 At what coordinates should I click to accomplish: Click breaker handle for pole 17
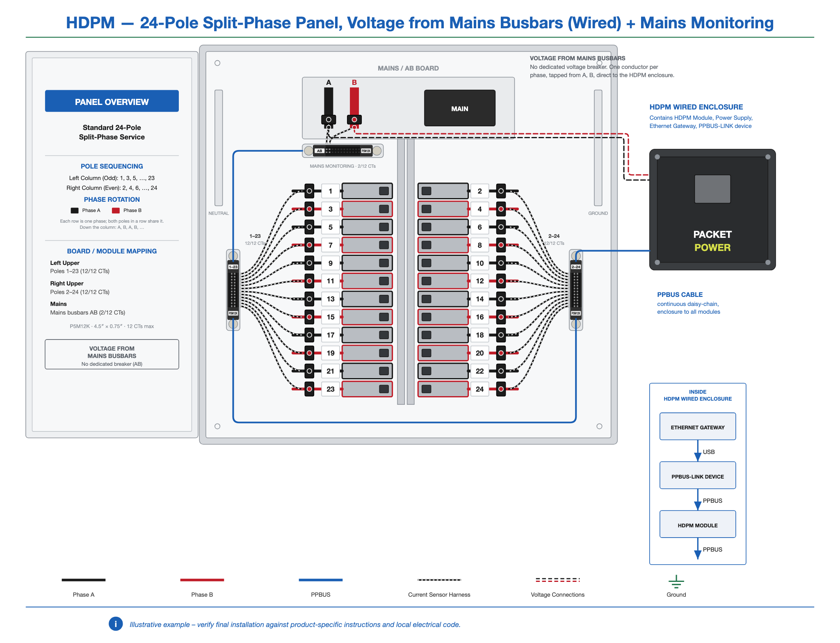pos(384,335)
